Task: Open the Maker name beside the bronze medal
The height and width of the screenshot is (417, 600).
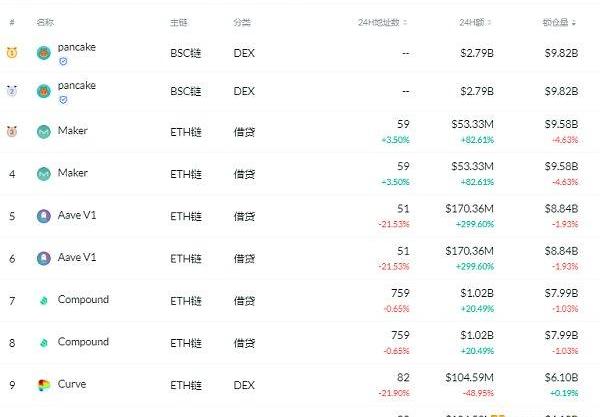Action: (72, 130)
